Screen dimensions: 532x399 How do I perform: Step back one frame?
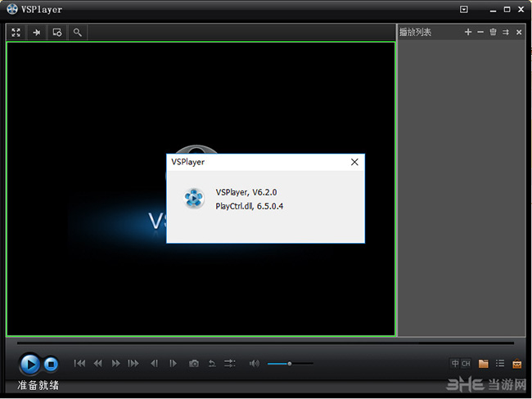click(155, 363)
